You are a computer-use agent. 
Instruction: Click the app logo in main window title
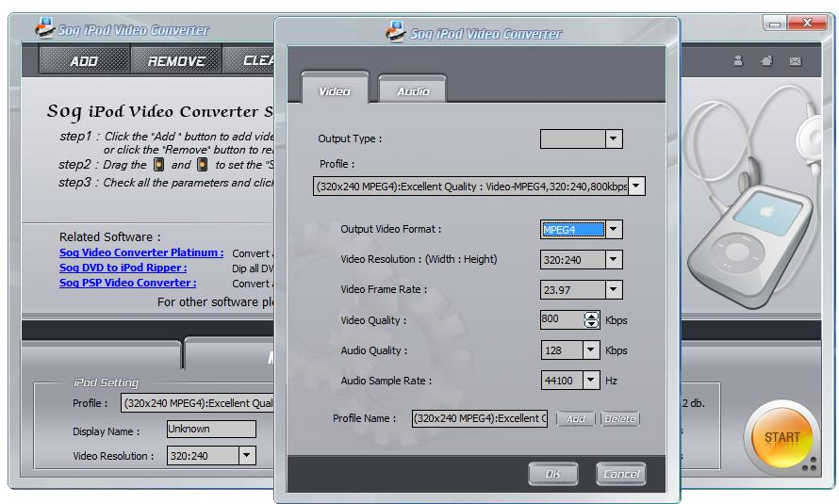[x=45, y=27]
